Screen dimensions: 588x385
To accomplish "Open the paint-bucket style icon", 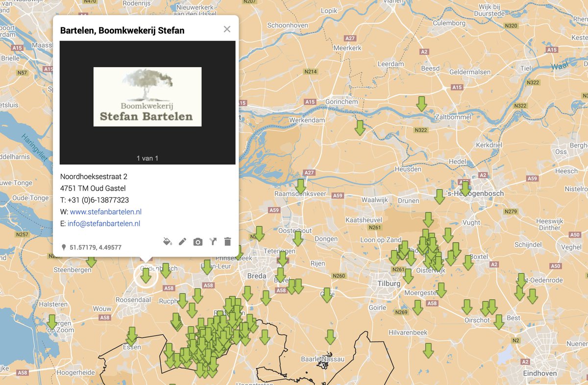I will 168,241.
